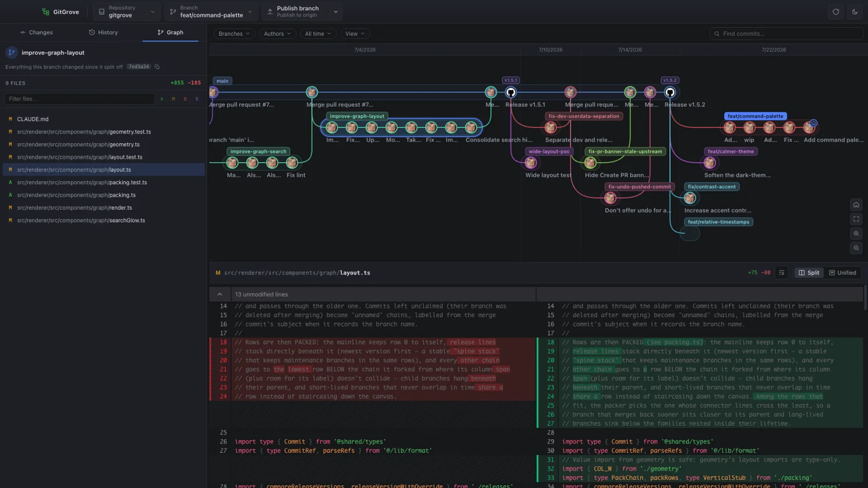Open the Branch feat/command-palette dropdown
The image size is (868, 488).
211,12
